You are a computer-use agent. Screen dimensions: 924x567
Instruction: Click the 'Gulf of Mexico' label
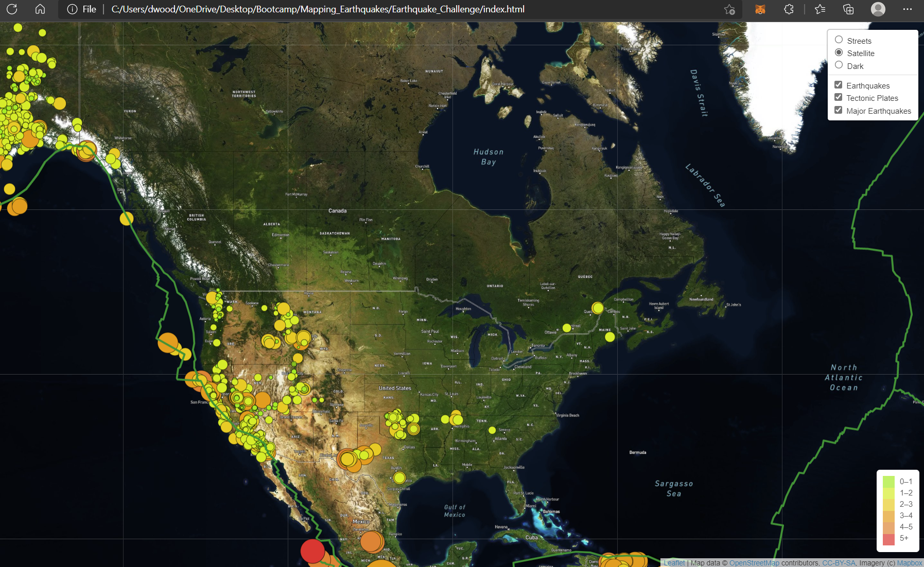pos(455,511)
